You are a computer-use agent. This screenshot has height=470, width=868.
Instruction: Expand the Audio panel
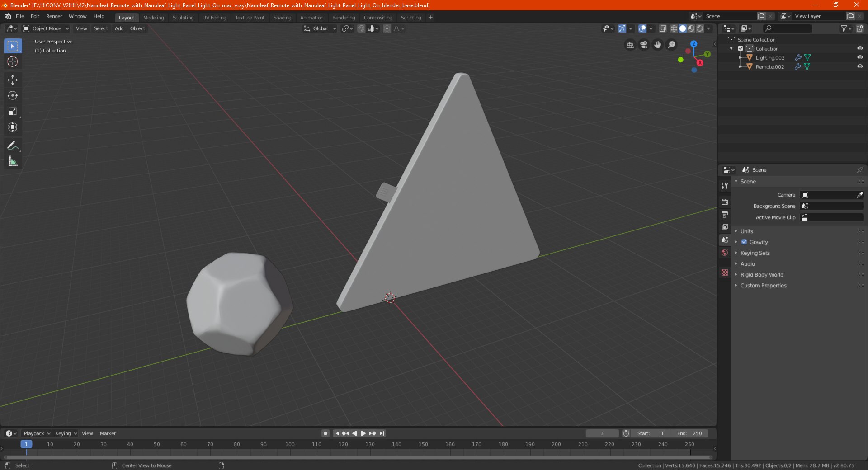[747, 263]
